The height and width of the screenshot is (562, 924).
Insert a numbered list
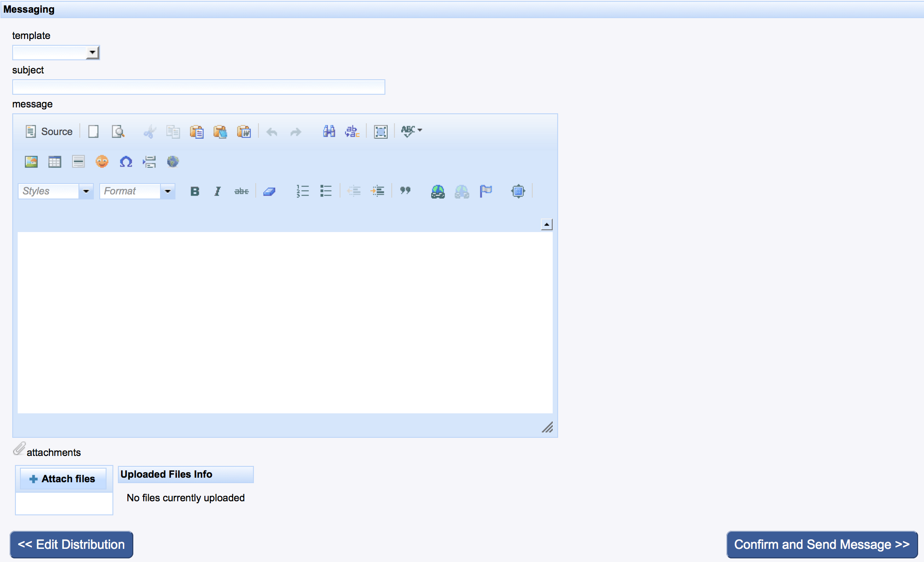[x=302, y=191]
